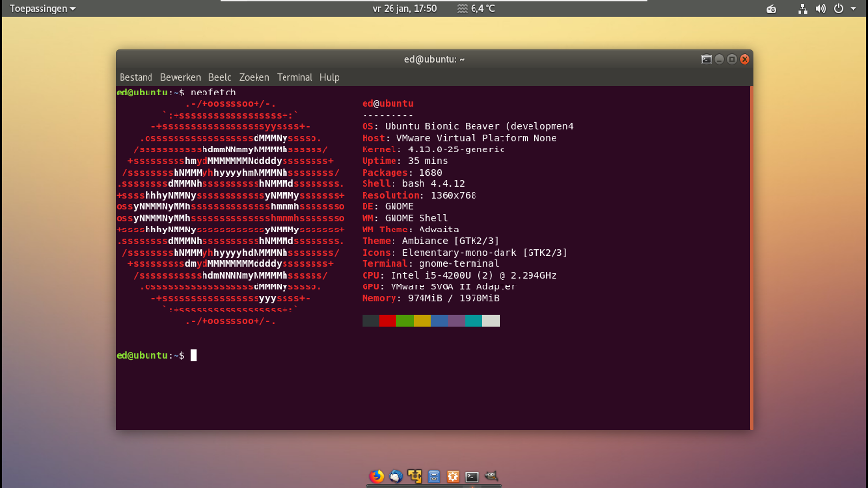
Task: Open the Hulp menu
Action: pos(329,77)
